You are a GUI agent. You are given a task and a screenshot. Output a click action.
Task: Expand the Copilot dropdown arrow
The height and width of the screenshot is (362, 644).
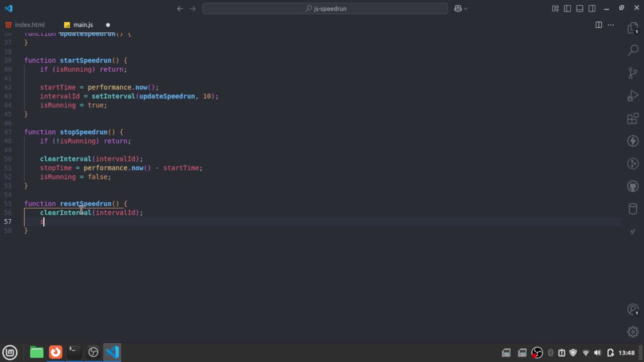point(465,9)
